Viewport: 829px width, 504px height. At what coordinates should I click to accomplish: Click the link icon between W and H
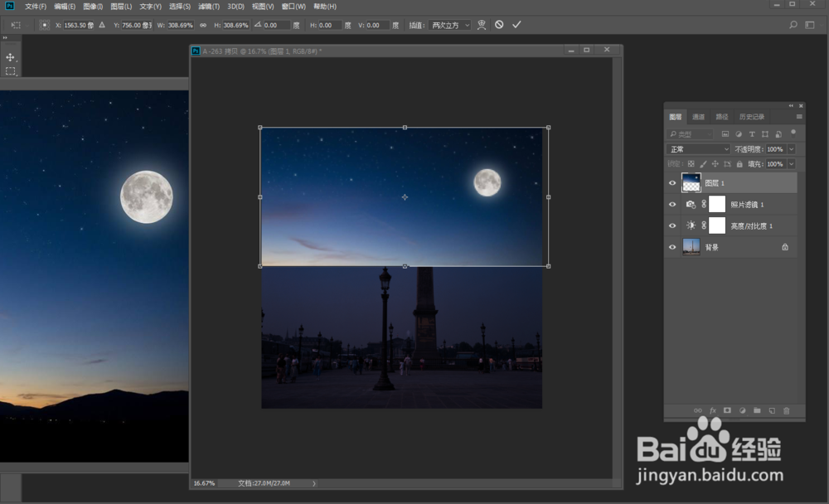[203, 25]
